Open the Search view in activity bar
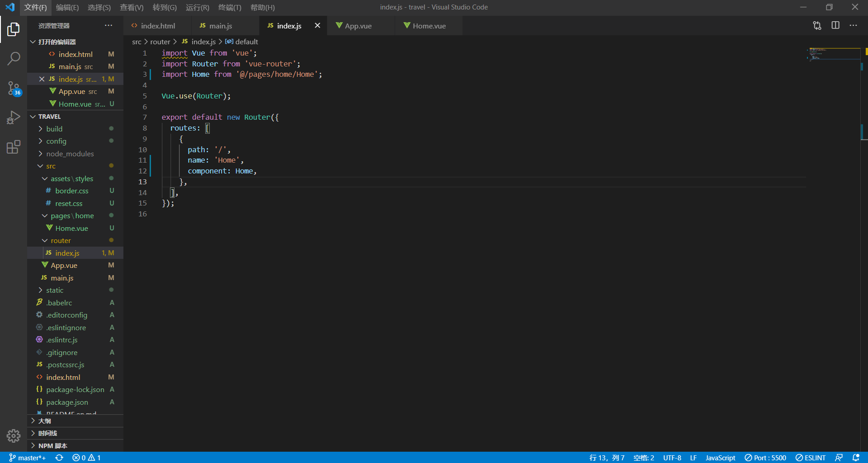868x463 pixels. 14,58
